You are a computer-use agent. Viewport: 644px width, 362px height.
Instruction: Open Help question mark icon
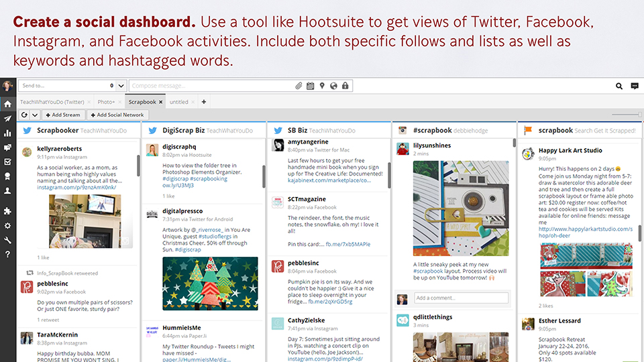(x=7, y=255)
